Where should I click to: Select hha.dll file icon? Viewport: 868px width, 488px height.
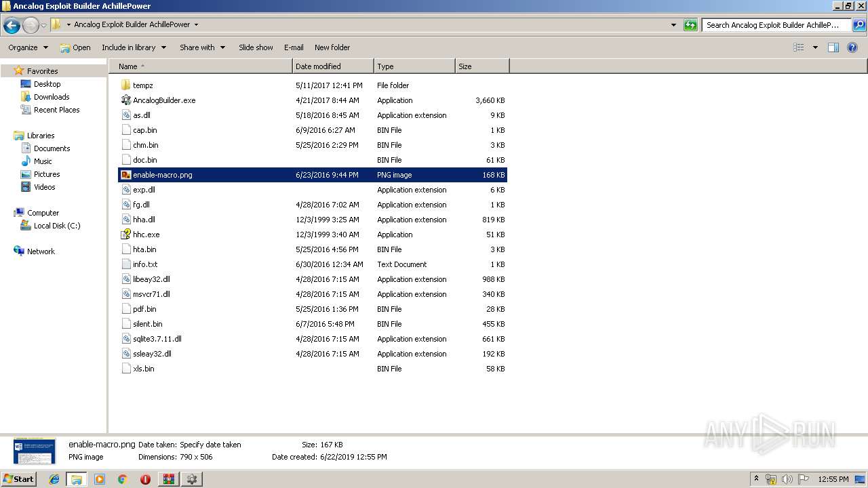click(x=125, y=220)
